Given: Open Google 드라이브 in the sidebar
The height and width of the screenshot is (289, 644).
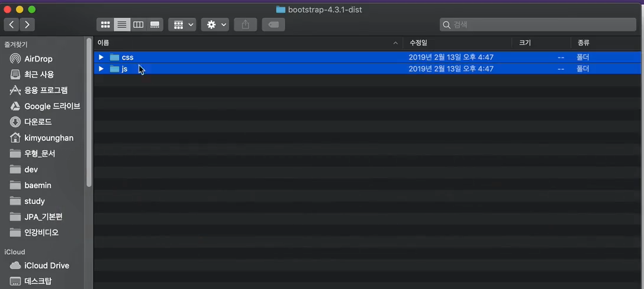Looking at the screenshot, I should [x=45, y=106].
